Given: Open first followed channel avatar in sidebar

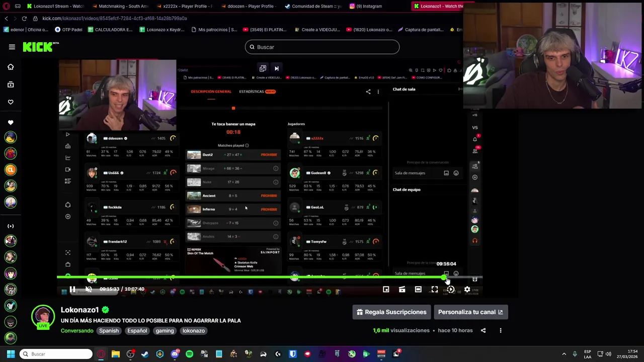Looking at the screenshot, I should (x=11, y=137).
